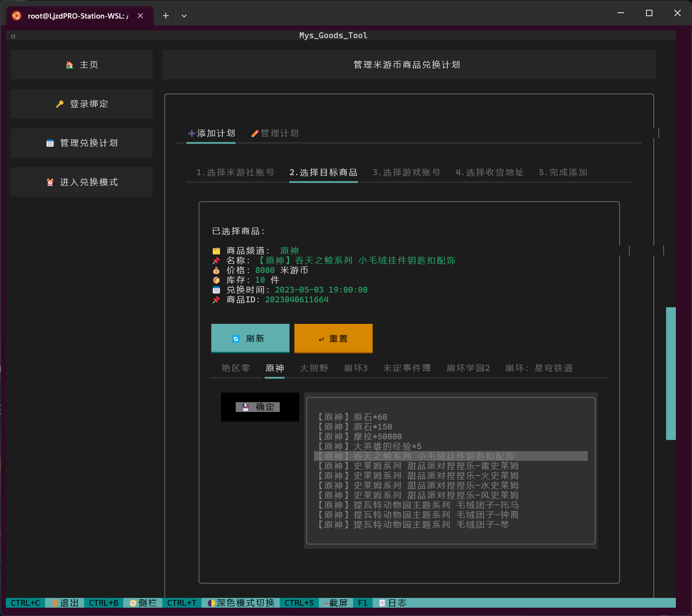Switch to the 崩坏3 game tab
692x616 pixels.
tap(356, 368)
